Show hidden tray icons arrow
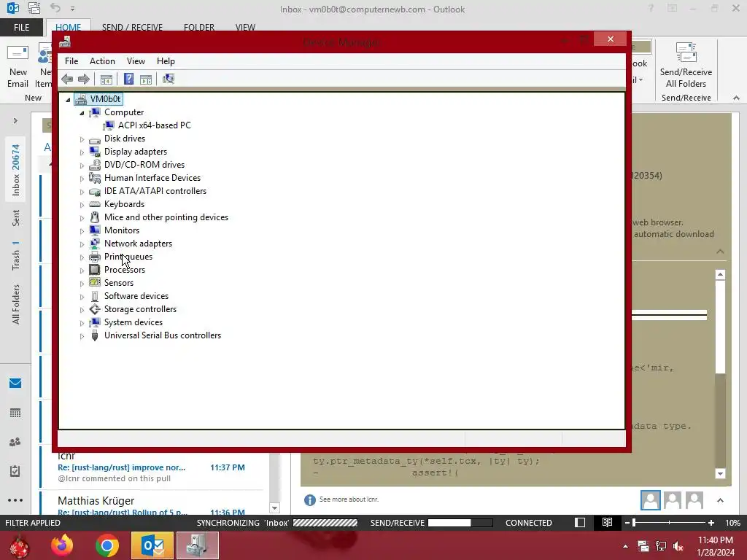Screen dimensions: 747x560 click(625, 546)
